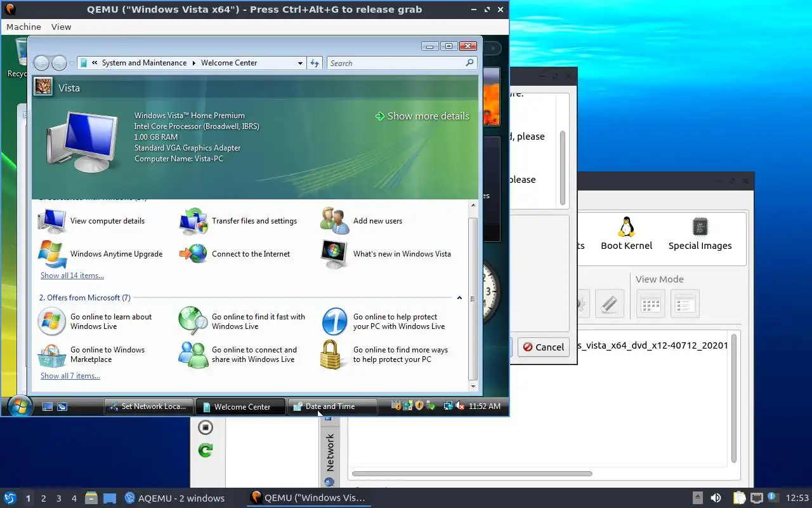Switch View Mode to icon grid
The image size is (812, 508).
tap(651, 304)
